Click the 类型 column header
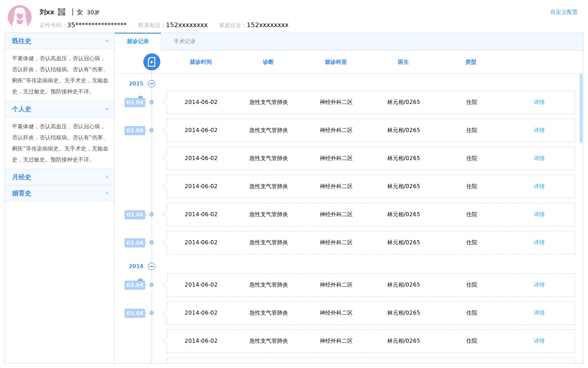The width and height of the screenshot is (588, 368). coord(471,62)
